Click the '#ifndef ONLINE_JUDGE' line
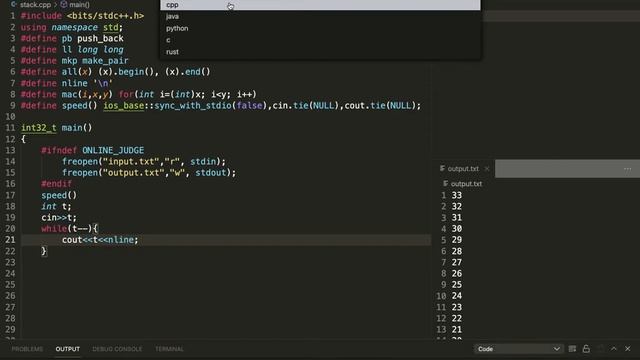 click(93, 150)
